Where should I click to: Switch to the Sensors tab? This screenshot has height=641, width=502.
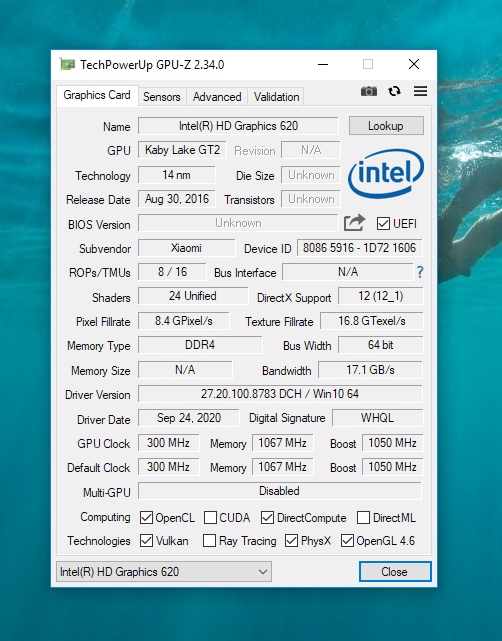point(161,97)
